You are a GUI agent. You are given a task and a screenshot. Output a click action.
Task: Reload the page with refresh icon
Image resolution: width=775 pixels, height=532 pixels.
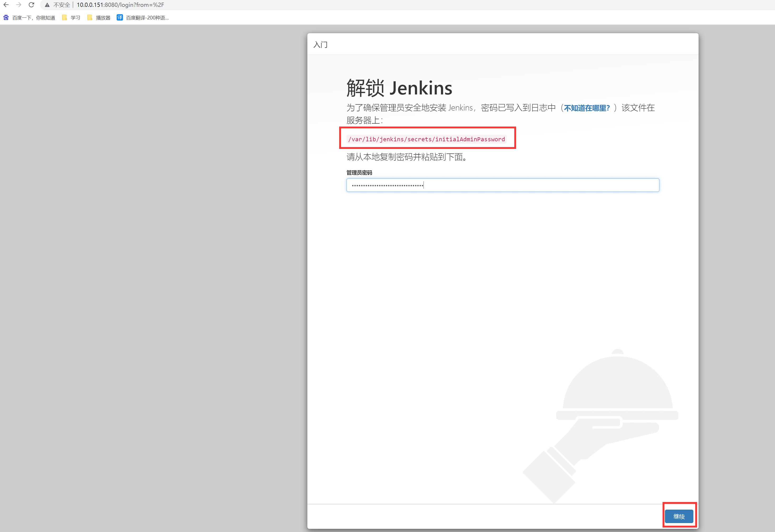click(x=31, y=5)
